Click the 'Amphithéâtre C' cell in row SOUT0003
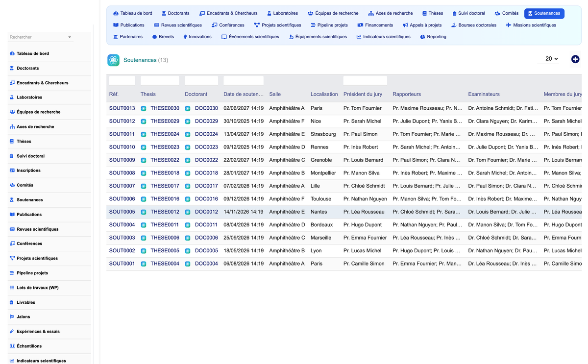The width and height of the screenshot is (588, 364). tap(287, 238)
